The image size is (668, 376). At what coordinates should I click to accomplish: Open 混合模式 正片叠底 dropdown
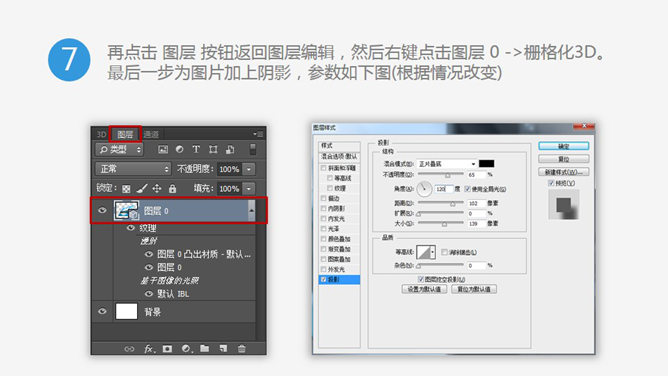[446, 164]
